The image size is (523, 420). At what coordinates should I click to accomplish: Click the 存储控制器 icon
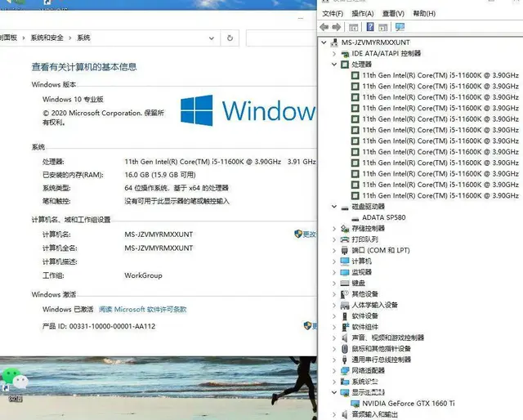[x=345, y=229]
